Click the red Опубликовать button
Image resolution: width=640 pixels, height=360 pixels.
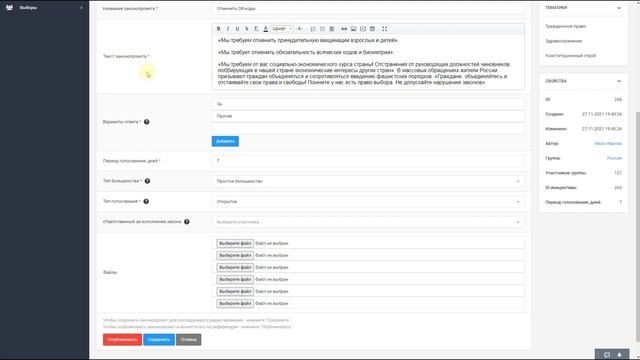point(122,340)
